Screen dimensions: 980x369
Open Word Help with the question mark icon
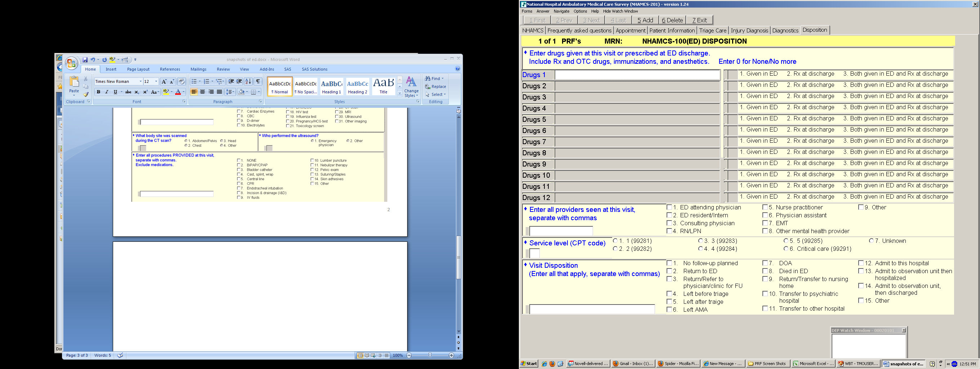click(457, 69)
